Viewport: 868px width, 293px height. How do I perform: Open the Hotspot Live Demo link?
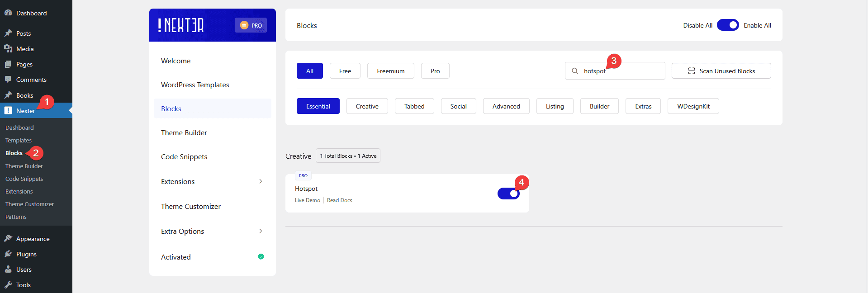307,200
